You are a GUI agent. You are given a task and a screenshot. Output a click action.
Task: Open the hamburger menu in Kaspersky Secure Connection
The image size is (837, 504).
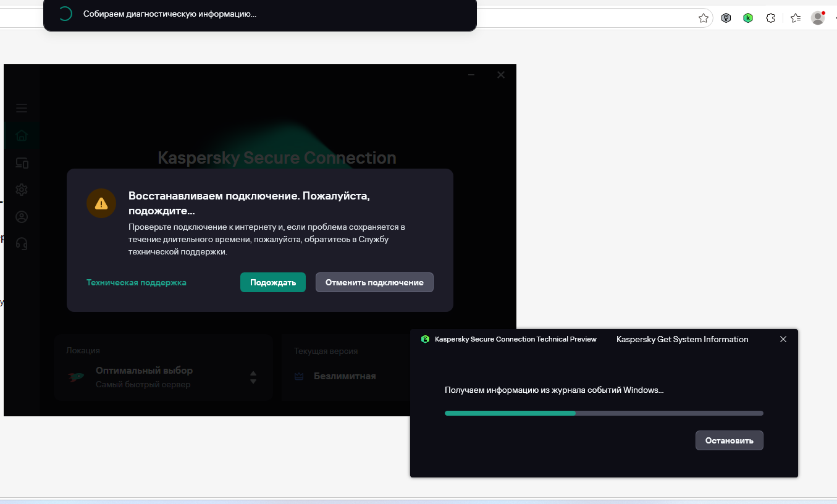coord(22,108)
